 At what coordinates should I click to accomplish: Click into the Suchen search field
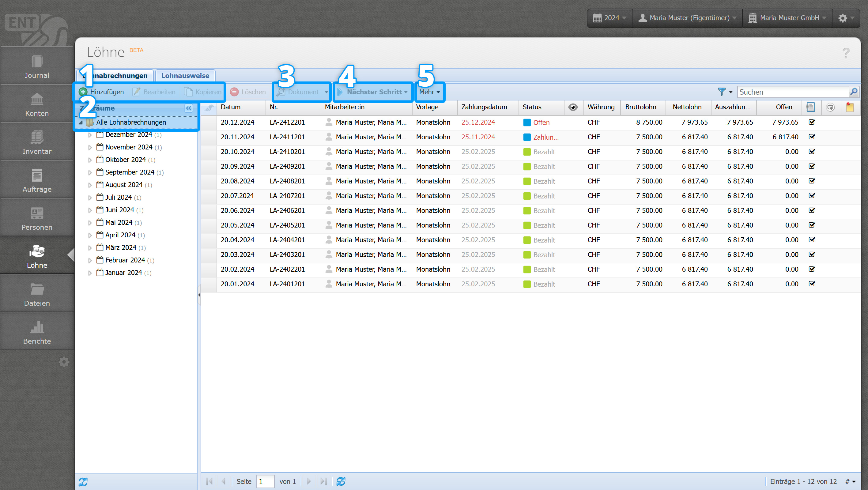(x=792, y=92)
